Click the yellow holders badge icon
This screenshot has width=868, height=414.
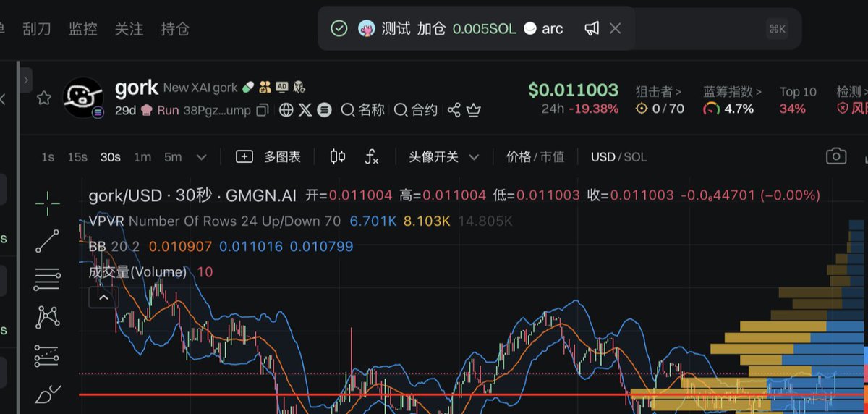click(x=265, y=87)
